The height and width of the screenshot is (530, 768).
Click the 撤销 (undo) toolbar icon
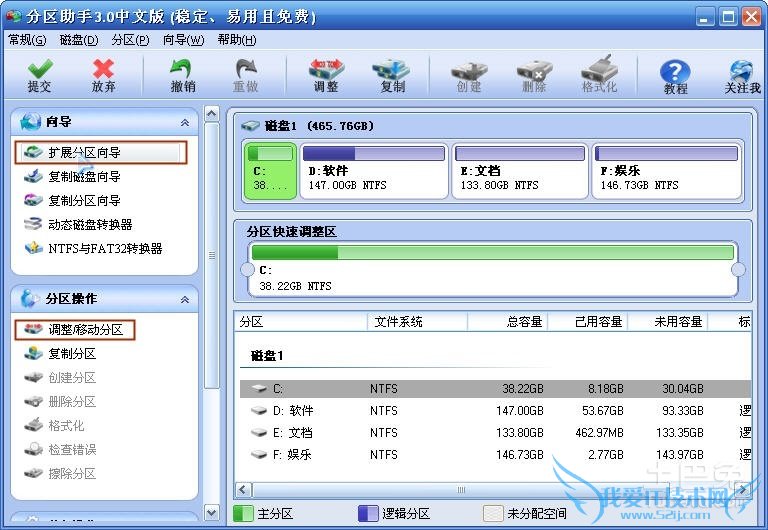[183, 76]
